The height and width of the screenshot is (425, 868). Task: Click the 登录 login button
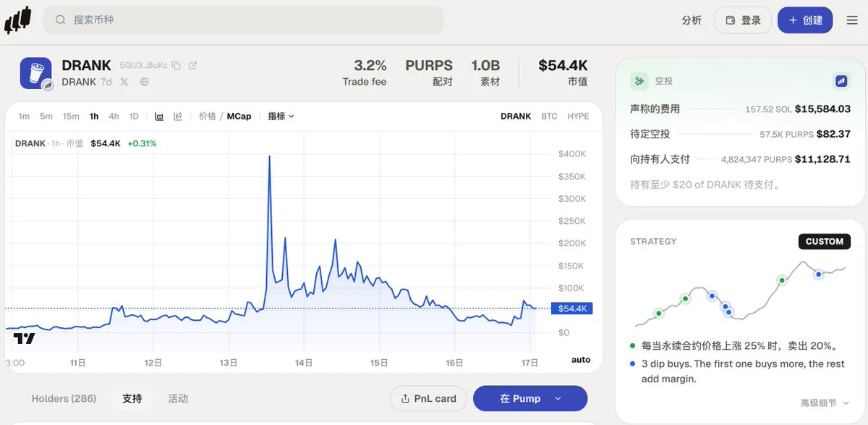(x=743, y=20)
